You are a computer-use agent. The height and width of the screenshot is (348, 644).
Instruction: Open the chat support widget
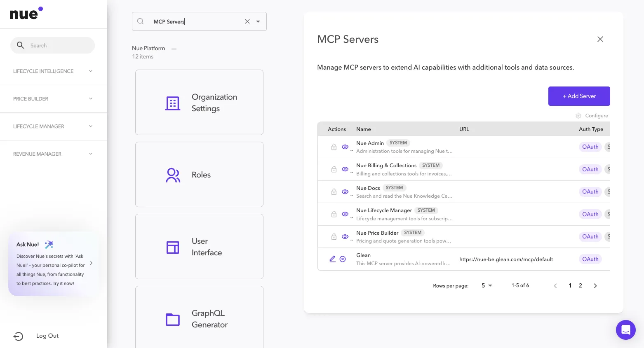tap(626, 330)
